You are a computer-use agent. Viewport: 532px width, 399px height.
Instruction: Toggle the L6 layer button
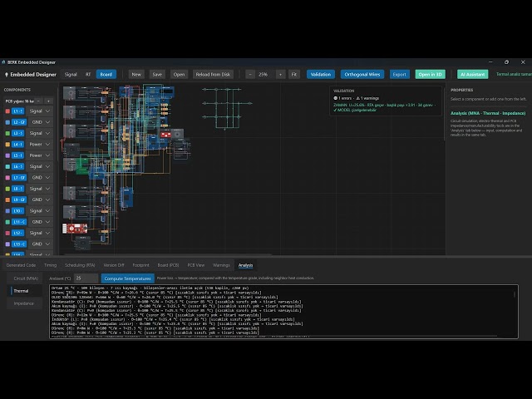[x=17, y=166]
